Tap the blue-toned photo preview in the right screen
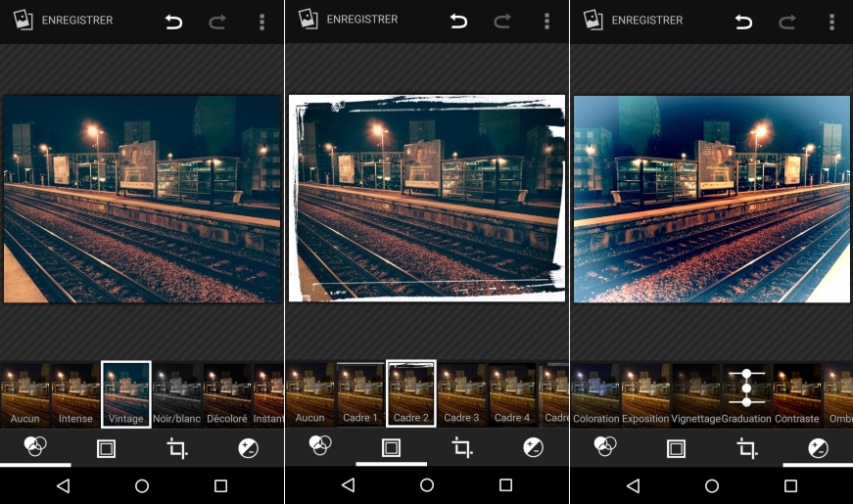The width and height of the screenshot is (853, 504). (x=712, y=199)
